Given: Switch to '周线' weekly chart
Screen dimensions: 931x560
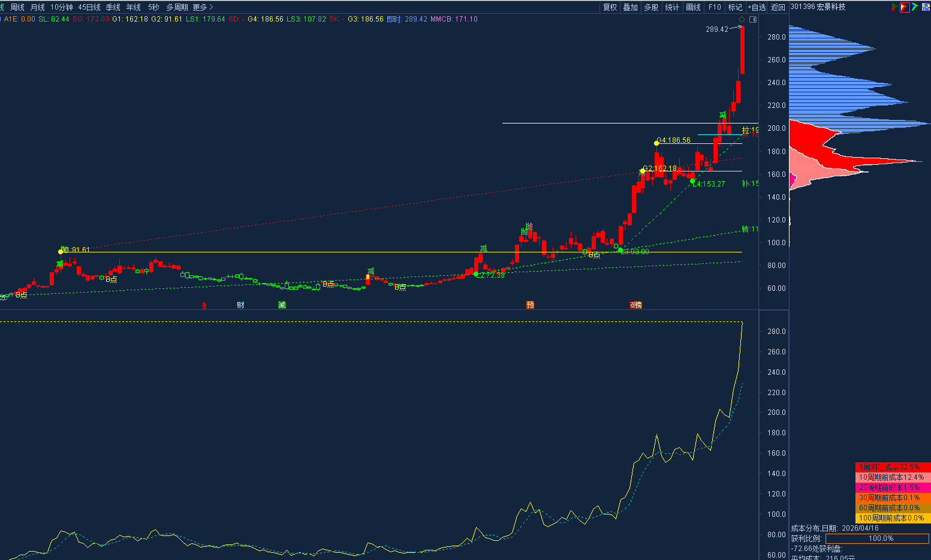Looking at the screenshot, I should (x=17, y=7).
